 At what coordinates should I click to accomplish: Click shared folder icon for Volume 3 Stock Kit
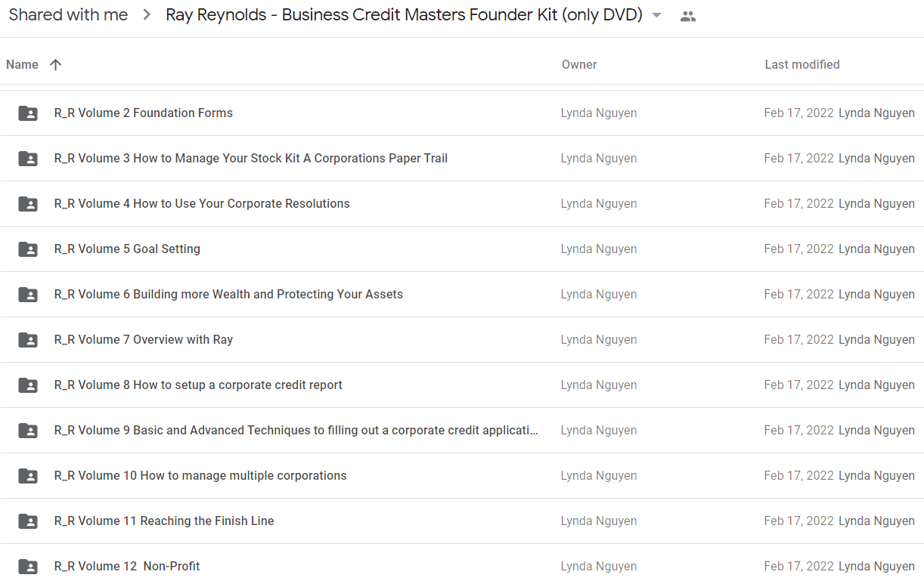coord(28,159)
